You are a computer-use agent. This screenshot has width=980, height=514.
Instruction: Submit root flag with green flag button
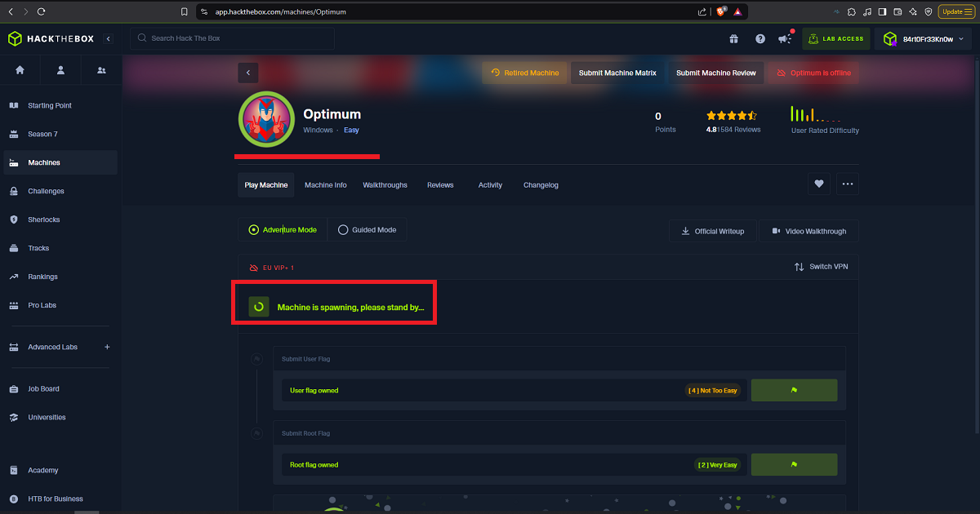pos(794,465)
